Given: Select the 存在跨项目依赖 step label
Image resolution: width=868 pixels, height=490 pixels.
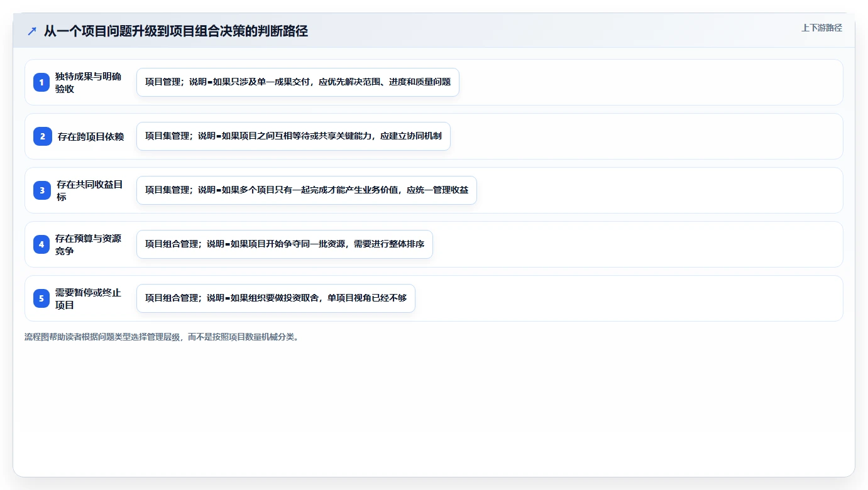Looking at the screenshot, I should coord(91,136).
